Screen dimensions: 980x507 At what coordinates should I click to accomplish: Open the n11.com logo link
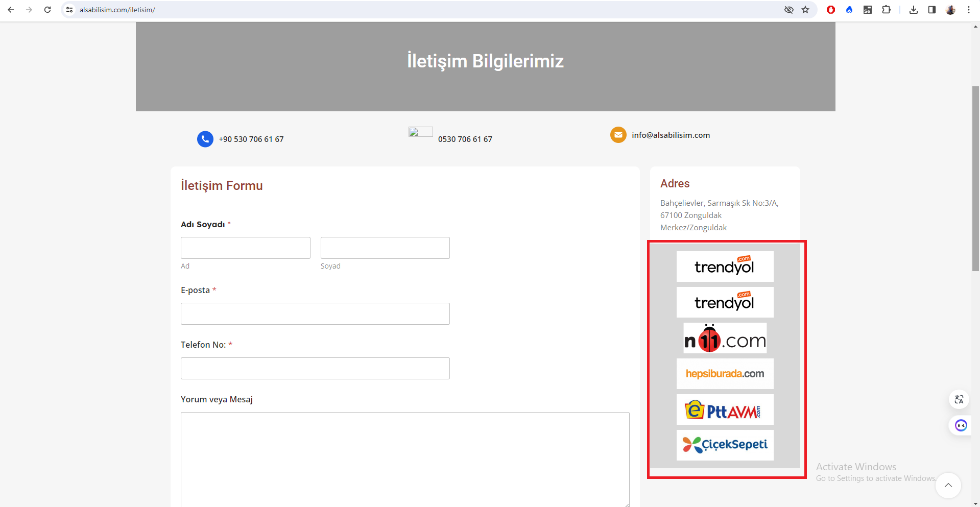coord(725,338)
